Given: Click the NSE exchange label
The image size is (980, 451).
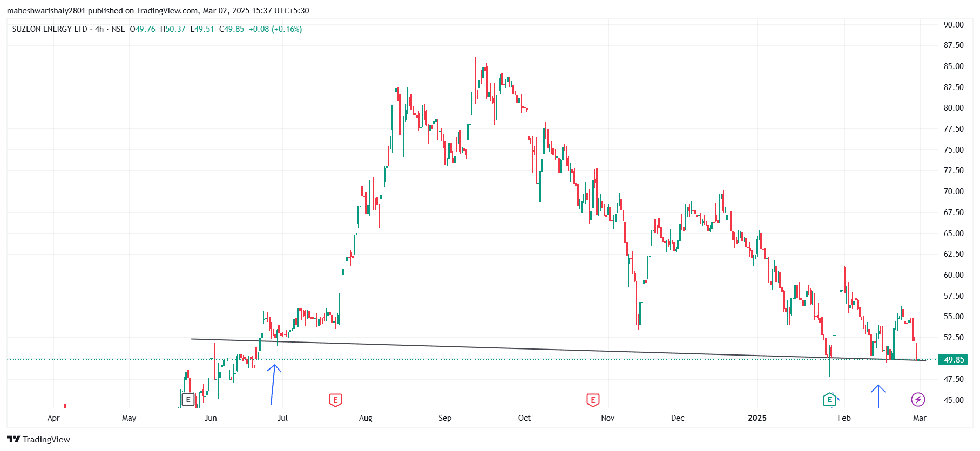Looking at the screenshot, I should [118, 29].
